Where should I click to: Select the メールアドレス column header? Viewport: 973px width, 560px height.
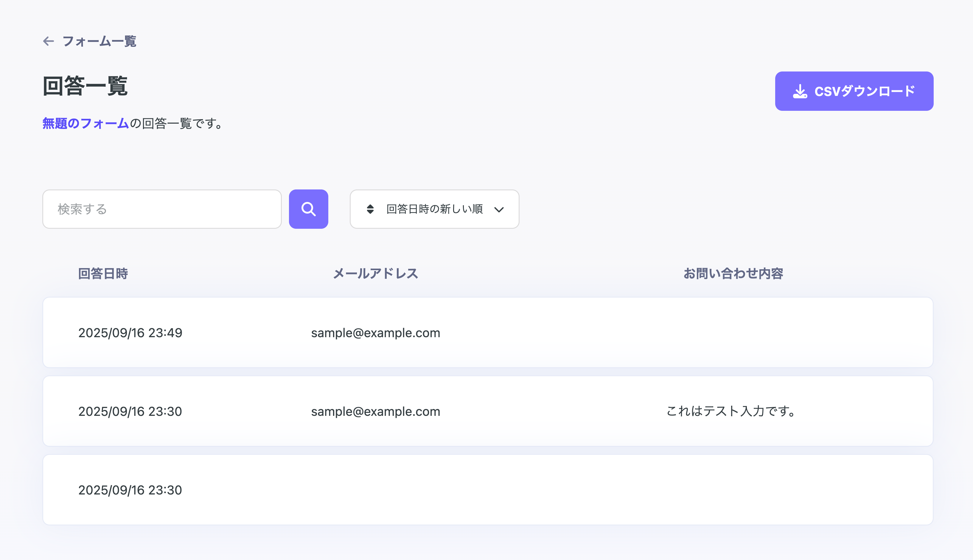[x=375, y=273]
